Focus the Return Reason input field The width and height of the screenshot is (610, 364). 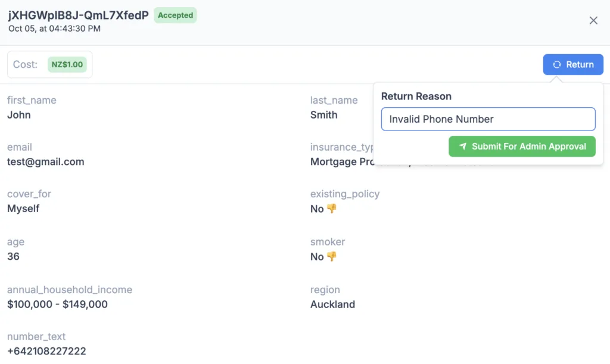(488, 119)
